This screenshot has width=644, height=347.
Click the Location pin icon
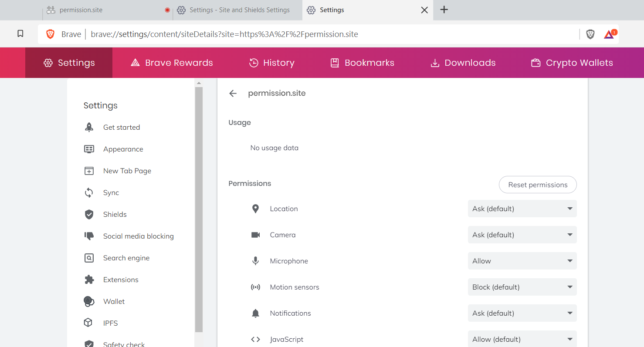tap(256, 209)
